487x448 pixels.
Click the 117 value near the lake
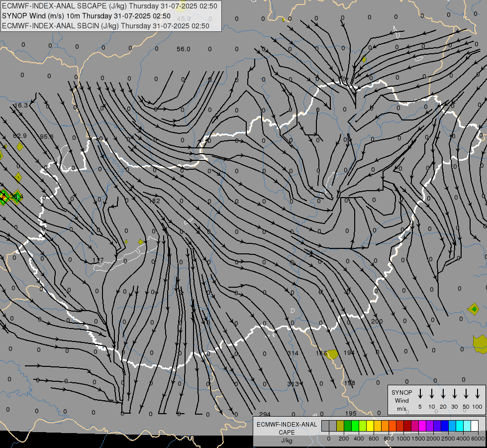98,260
